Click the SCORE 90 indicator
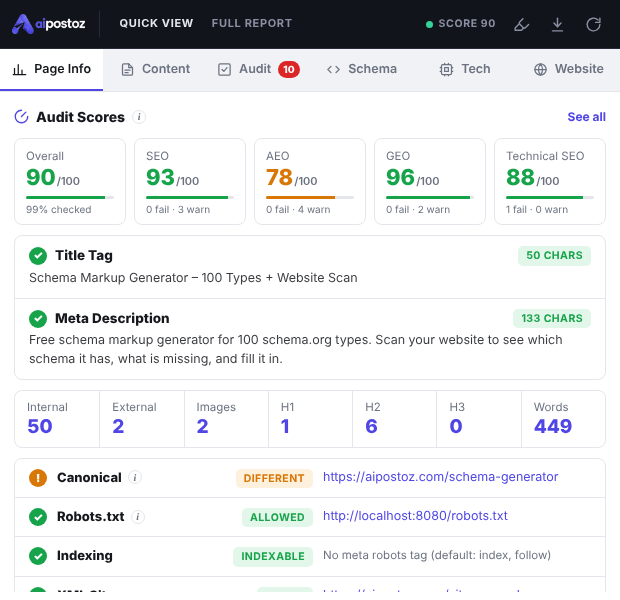Screen dimensions: 620x600 click(461, 24)
